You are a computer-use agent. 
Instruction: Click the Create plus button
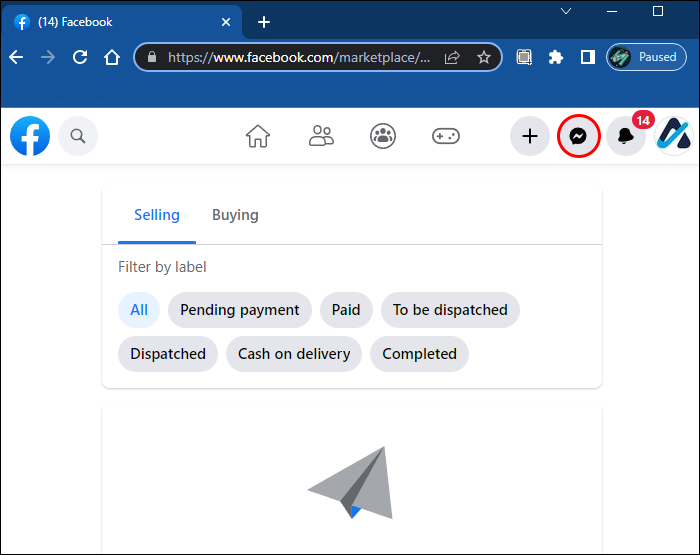[x=530, y=136]
